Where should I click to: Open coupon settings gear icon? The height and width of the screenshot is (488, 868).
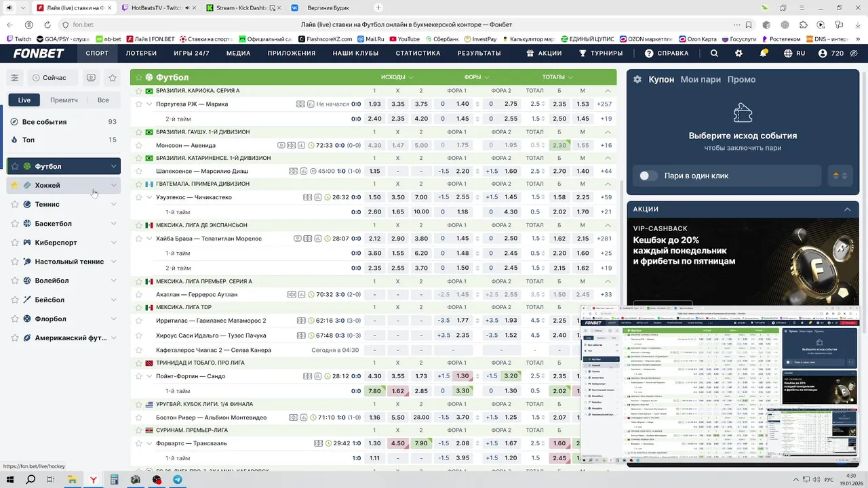click(637, 79)
